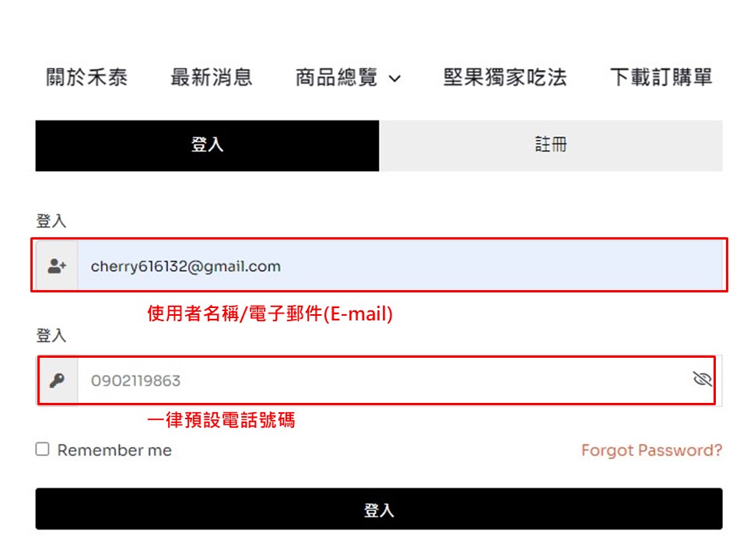Click into the password field showing 0902119863
The image size is (747, 560).
click(x=373, y=380)
